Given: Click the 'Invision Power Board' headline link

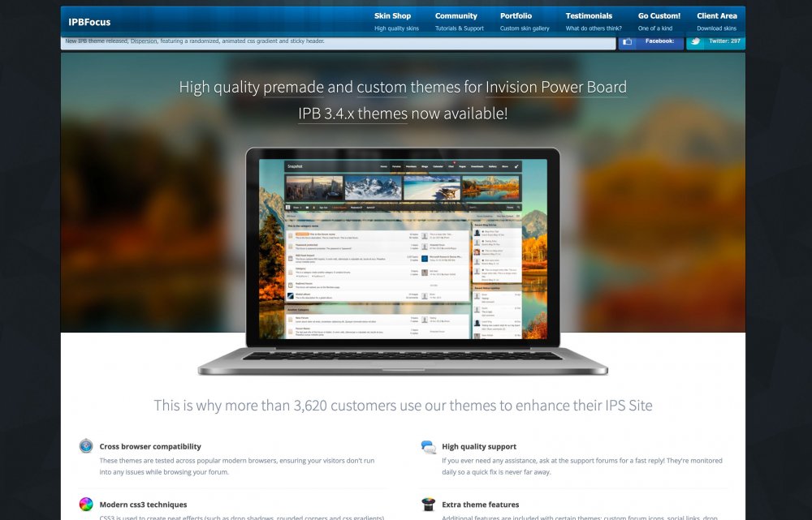Looking at the screenshot, I should (555, 88).
